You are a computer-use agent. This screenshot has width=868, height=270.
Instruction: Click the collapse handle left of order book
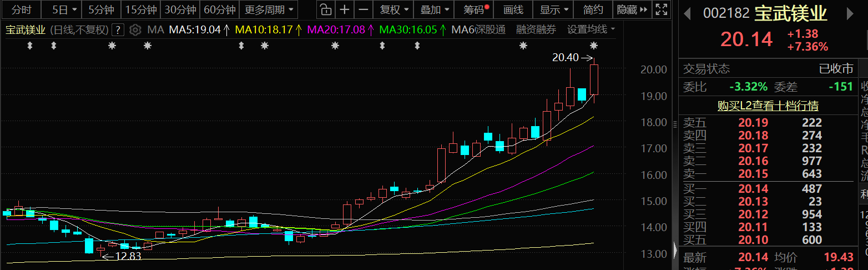[x=675, y=249]
